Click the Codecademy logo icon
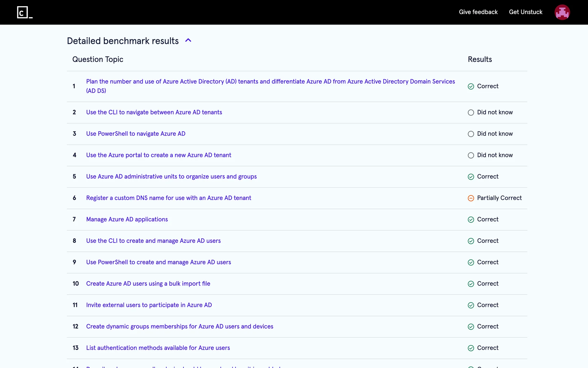This screenshot has height=368, width=588. point(24,12)
